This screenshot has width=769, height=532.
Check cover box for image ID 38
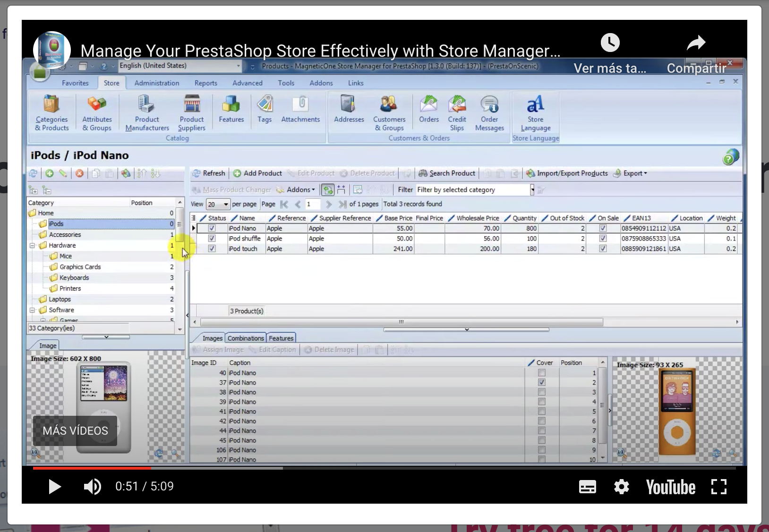pos(542,392)
